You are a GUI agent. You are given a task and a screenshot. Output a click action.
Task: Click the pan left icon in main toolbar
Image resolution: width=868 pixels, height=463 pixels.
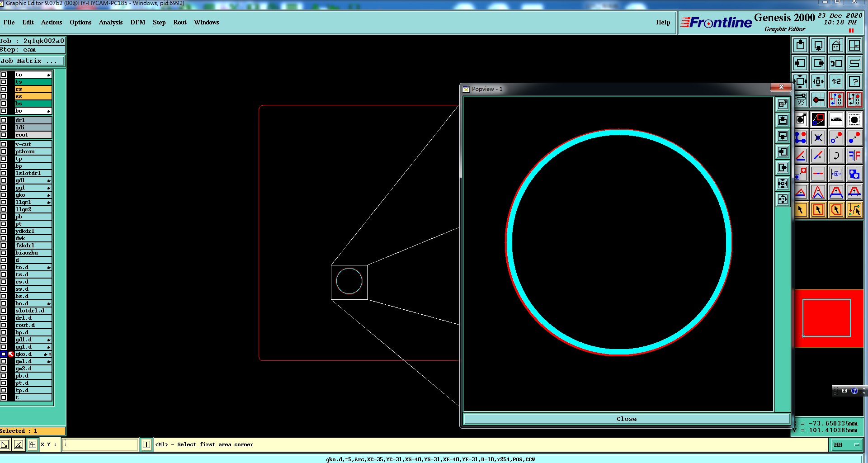pos(800,63)
